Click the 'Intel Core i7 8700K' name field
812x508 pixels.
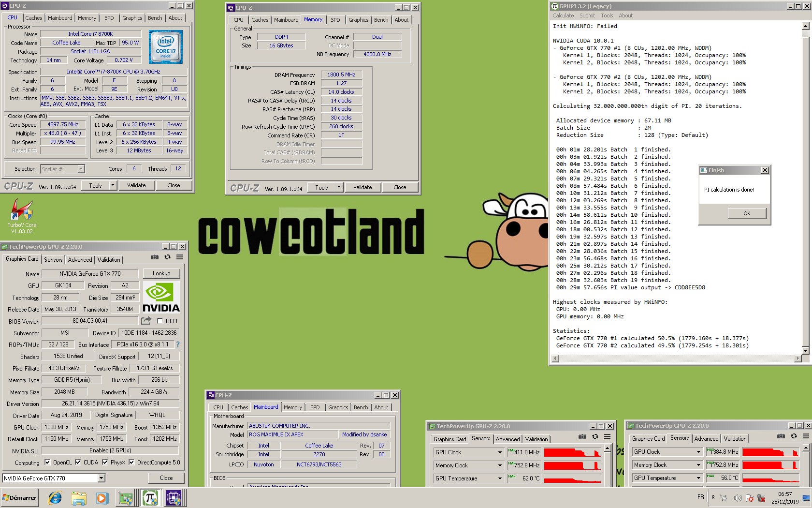tap(90, 34)
